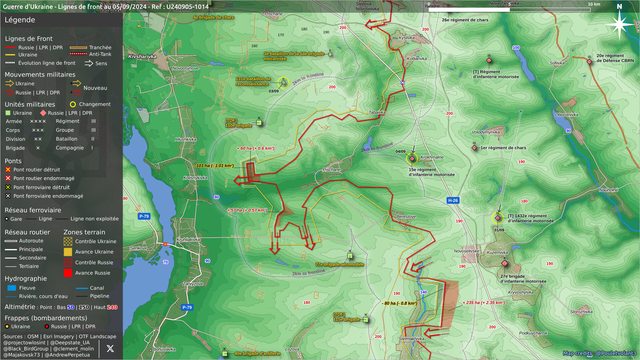The width and height of the screenshot is (640, 360).
Task: Click the X logo in the legend
Action: tap(110, 349)
